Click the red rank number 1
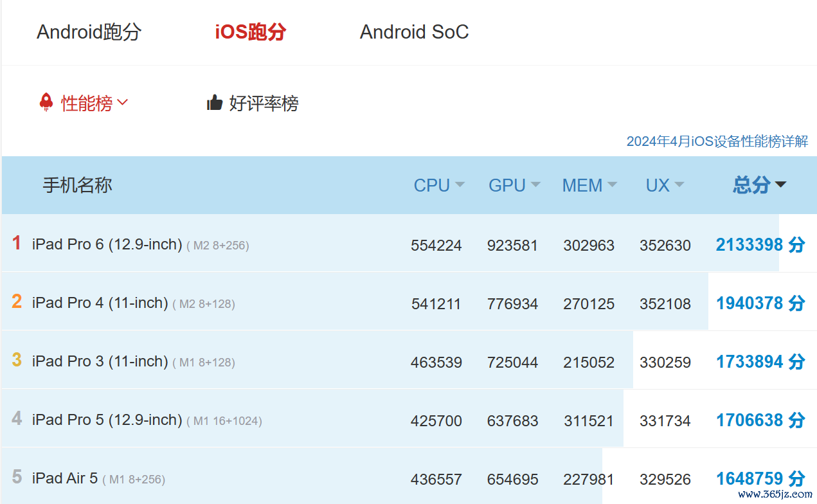Screen dimensions: 817x504 pyautogui.click(x=17, y=243)
